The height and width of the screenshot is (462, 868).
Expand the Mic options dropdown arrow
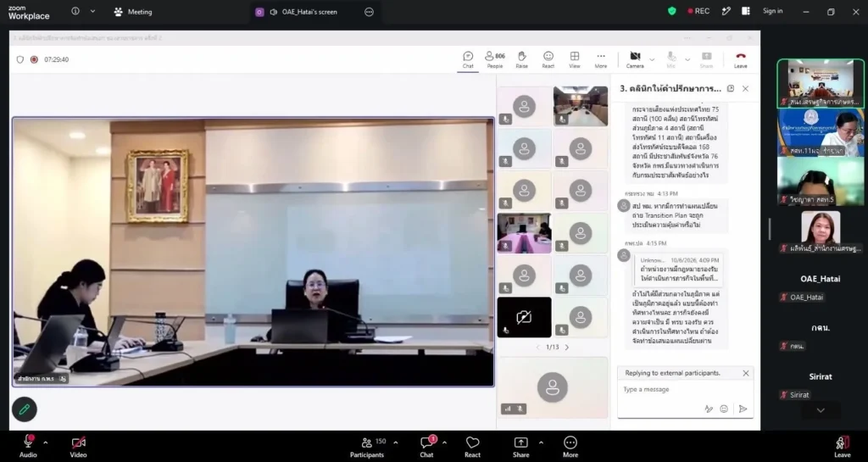pyautogui.click(x=687, y=59)
